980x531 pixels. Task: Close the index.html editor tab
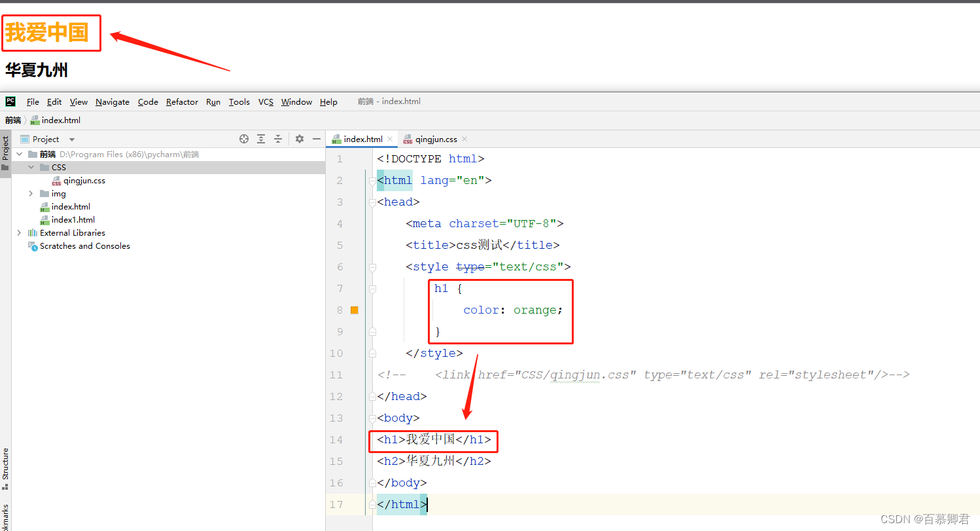point(390,139)
